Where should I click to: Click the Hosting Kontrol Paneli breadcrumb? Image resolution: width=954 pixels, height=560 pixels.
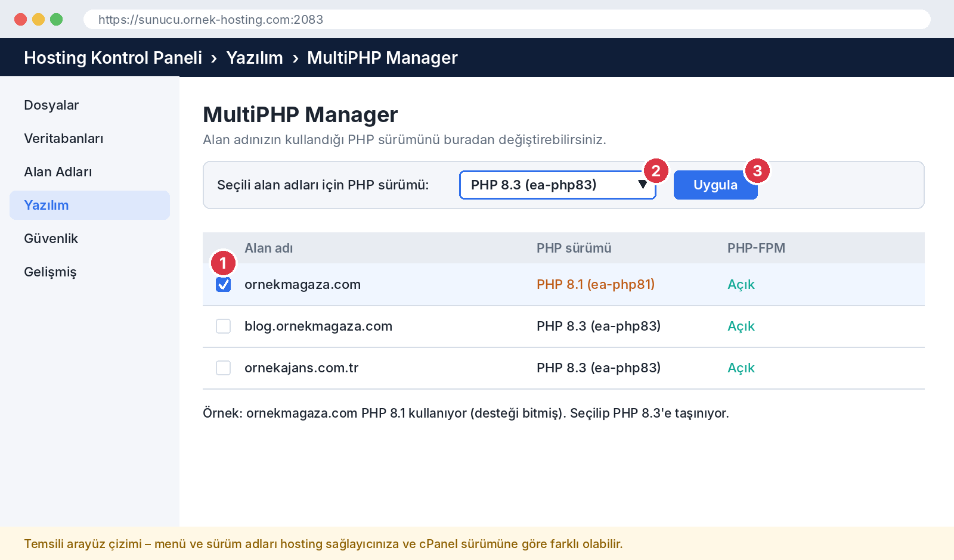click(113, 58)
